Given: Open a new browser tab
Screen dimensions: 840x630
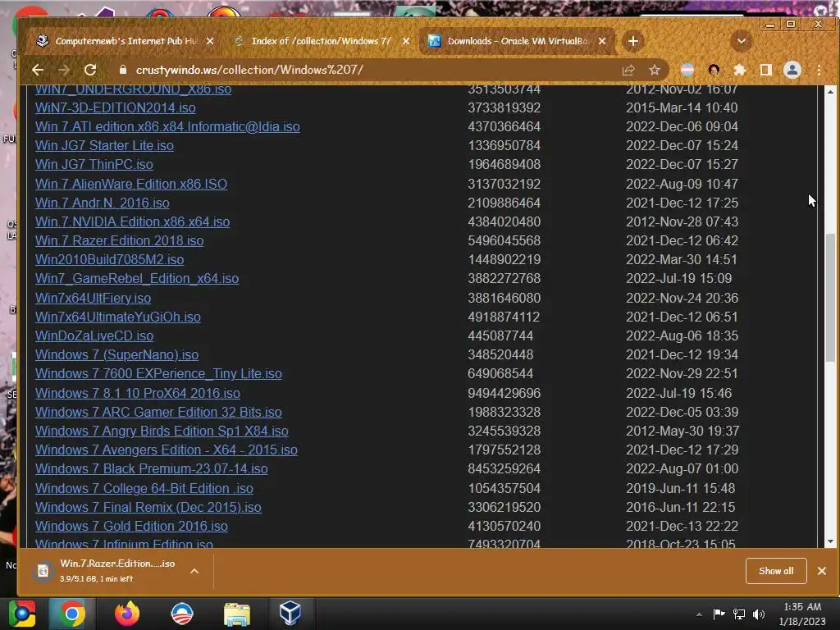Looking at the screenshot, I should point(632,41).
